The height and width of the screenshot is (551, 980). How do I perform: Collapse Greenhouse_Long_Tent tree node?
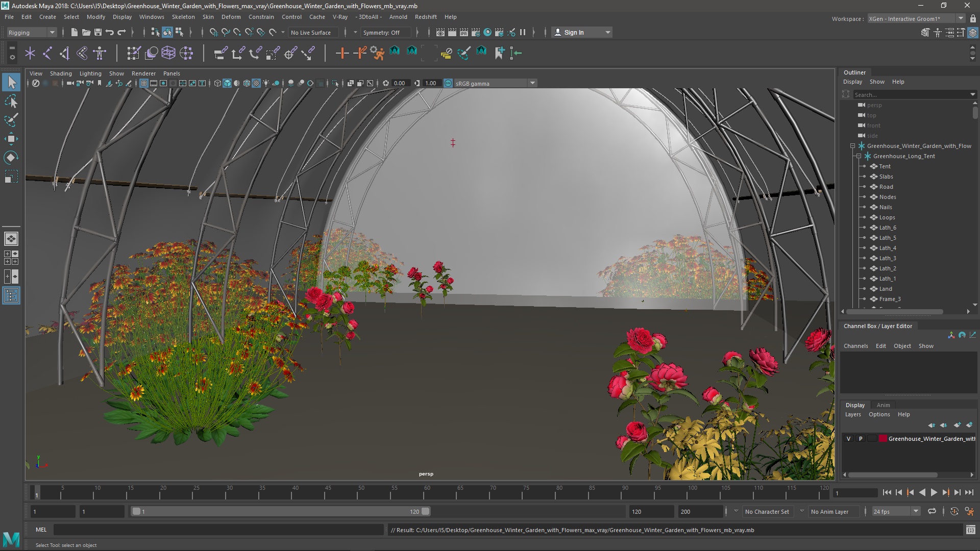point(859,156)
